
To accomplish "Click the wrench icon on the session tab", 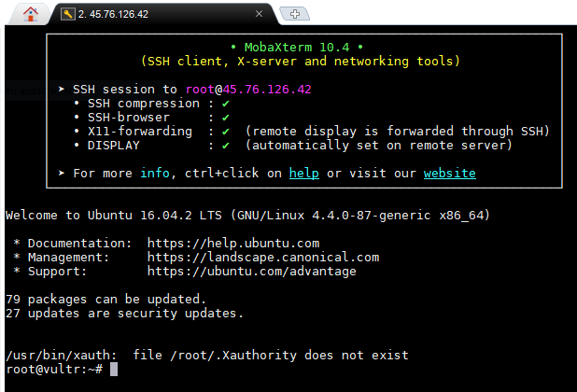I will [68, 14].
